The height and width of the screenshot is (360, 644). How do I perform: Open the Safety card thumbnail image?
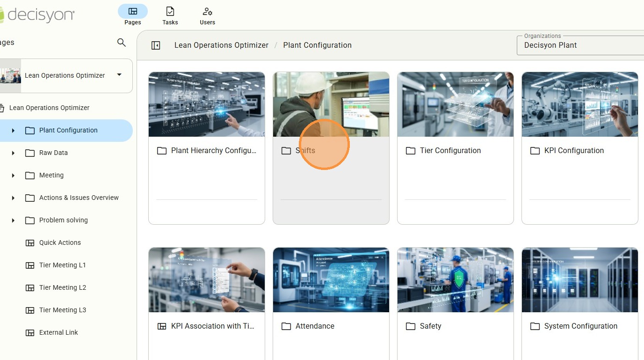tap(455, 280)
